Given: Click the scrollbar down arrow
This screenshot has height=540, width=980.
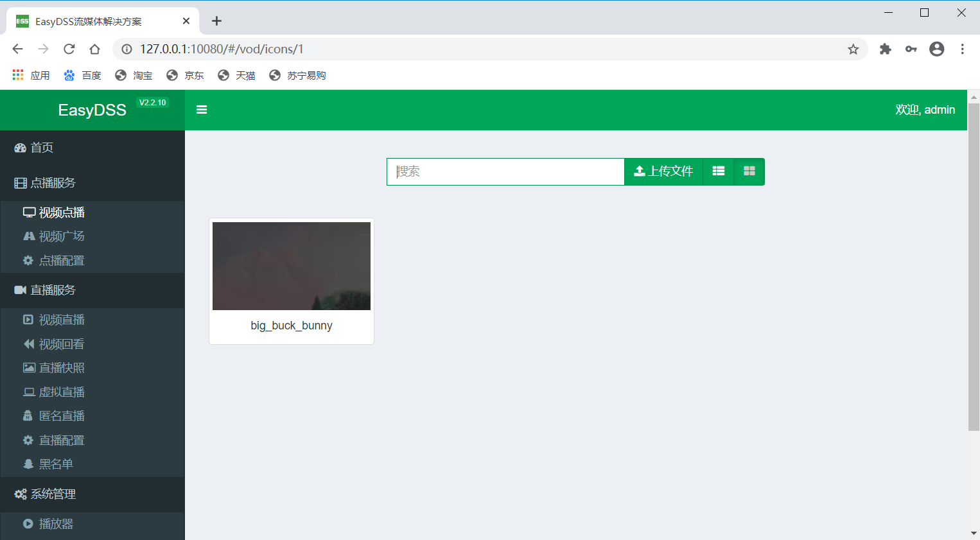Looking at the screenshot, I should 974,534.
